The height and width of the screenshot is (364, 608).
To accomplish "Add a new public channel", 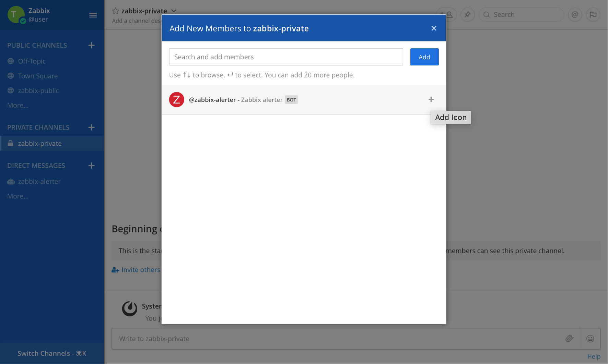I will click(91, 45).
